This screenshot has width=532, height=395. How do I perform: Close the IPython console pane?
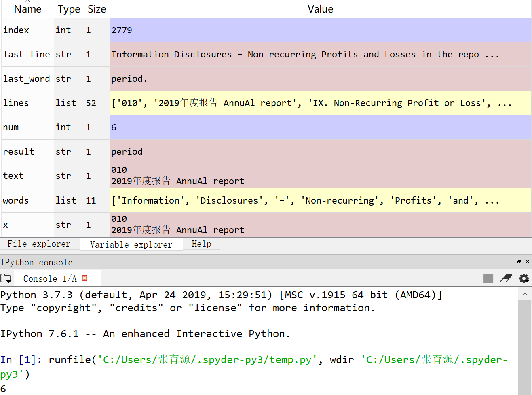coord(527,262)
